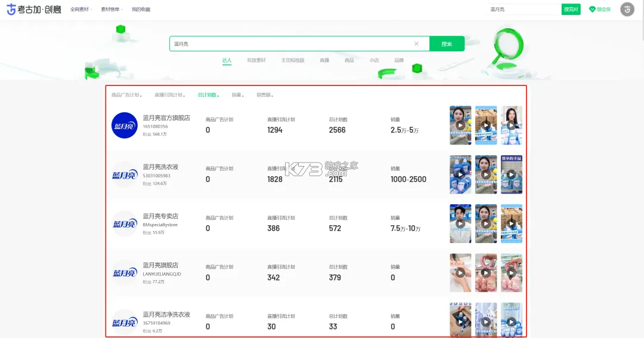
Task: Play the woman presenter video in 蓝月亮洗衣液 row
Action: (x=486, y=174)
